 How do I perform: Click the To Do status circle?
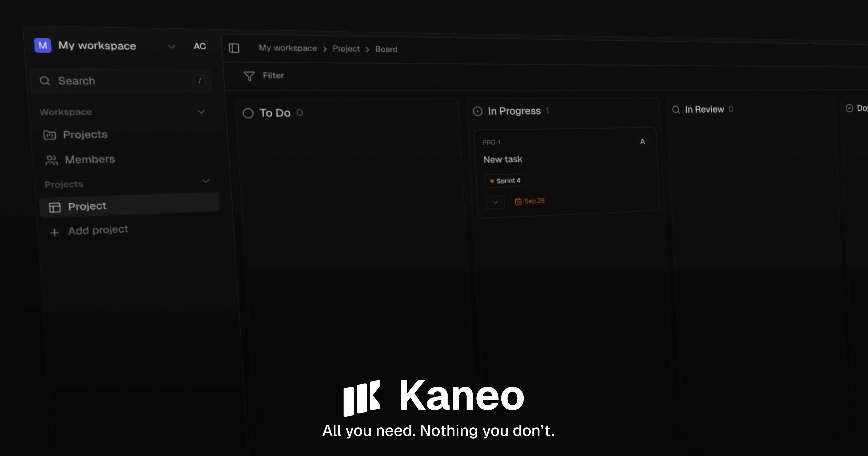coord(248,113)
